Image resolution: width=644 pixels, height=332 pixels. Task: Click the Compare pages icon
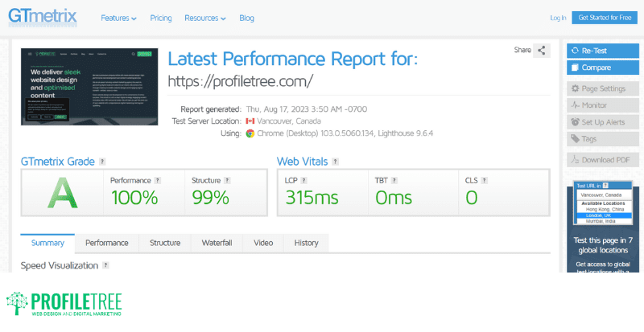click(x=575, y=68)
